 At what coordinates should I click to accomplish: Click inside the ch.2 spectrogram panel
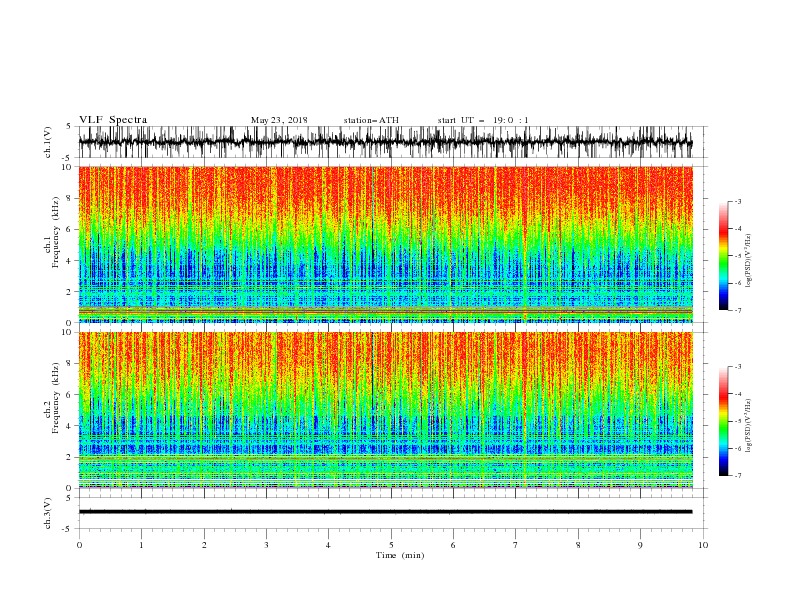pyautogui.click(x=385, y=410)
